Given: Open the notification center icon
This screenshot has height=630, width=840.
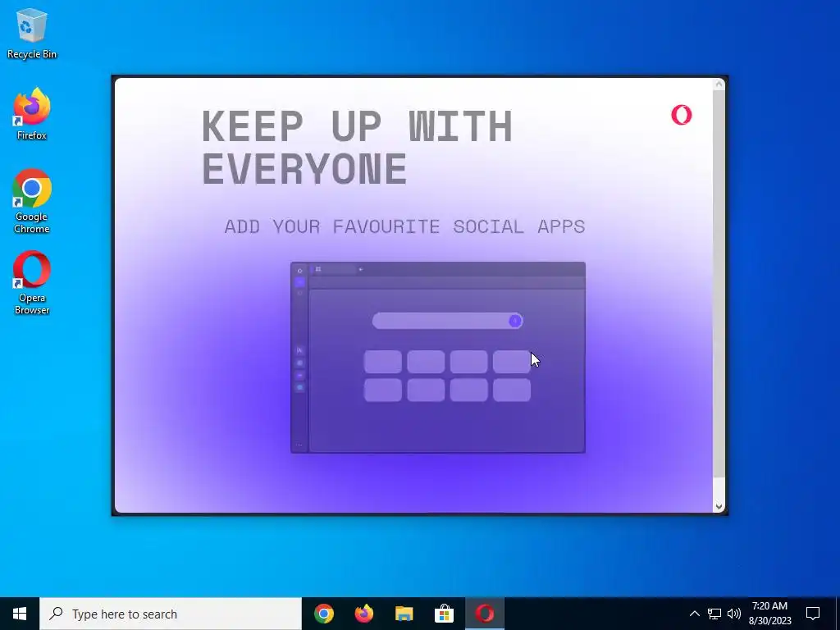Looking at the screenshot, I should click(x=813, y=614).
